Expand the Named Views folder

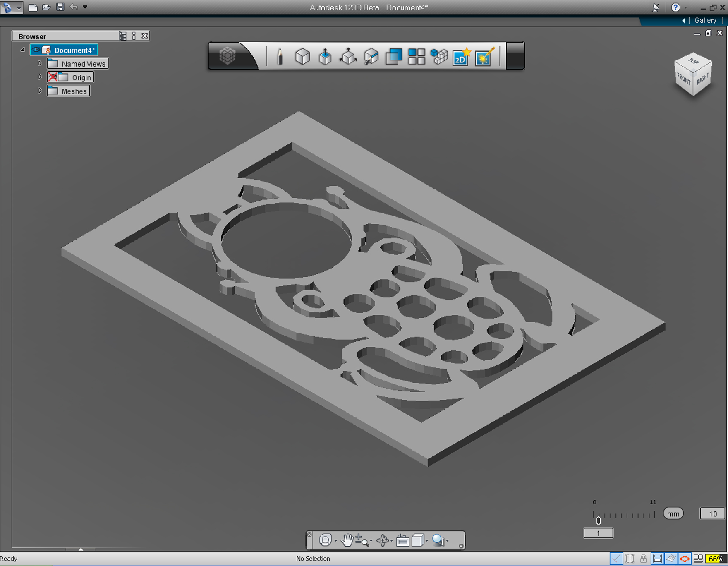[40, 64]
